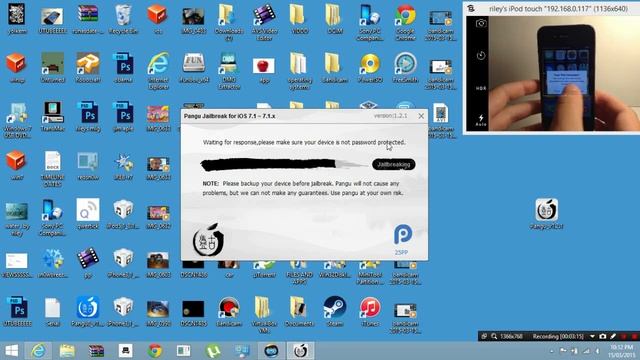Open the iTunes desktop shortcut
This screenshot has height=360, width=640.
tap(370, 312)
